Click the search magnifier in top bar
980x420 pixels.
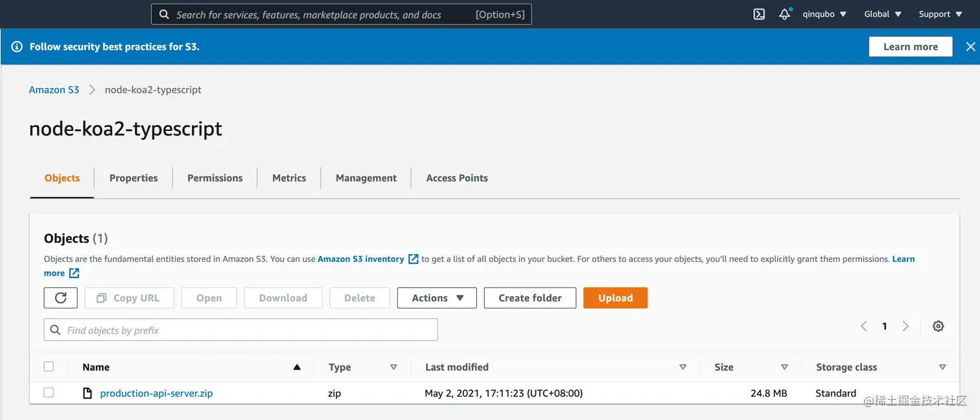163,14
